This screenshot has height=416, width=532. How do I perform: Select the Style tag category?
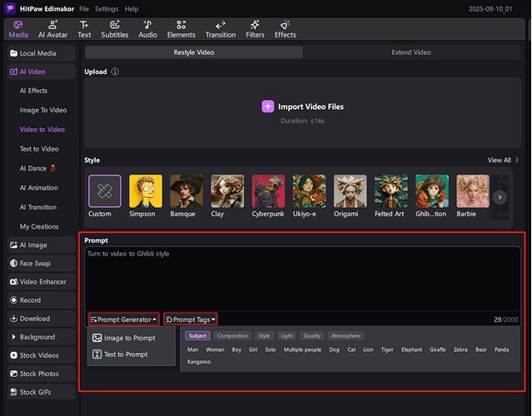click(264, 335)
